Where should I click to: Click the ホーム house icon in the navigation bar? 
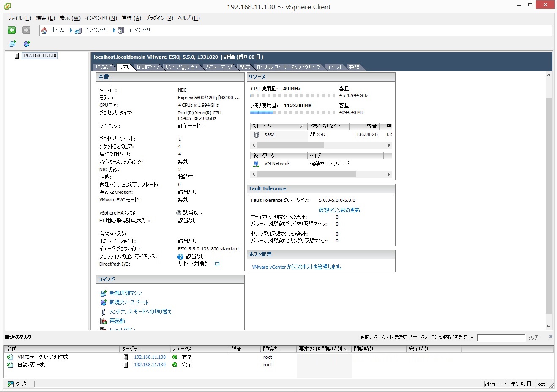point(44,30)
